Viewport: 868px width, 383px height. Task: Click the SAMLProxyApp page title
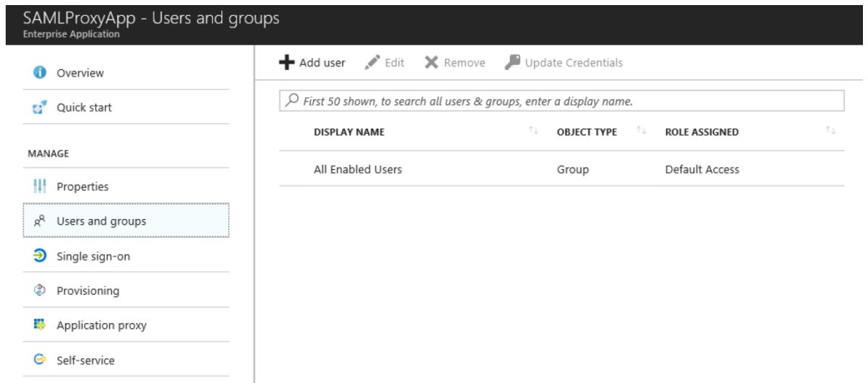pyautogui.click(x=151, y=19)
